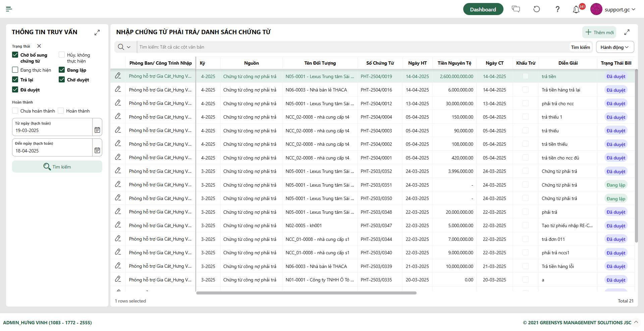Edit row PHT-2503/0352 with pencil icon
Screen dimensions: 644x331
click(x=118, y=171)
